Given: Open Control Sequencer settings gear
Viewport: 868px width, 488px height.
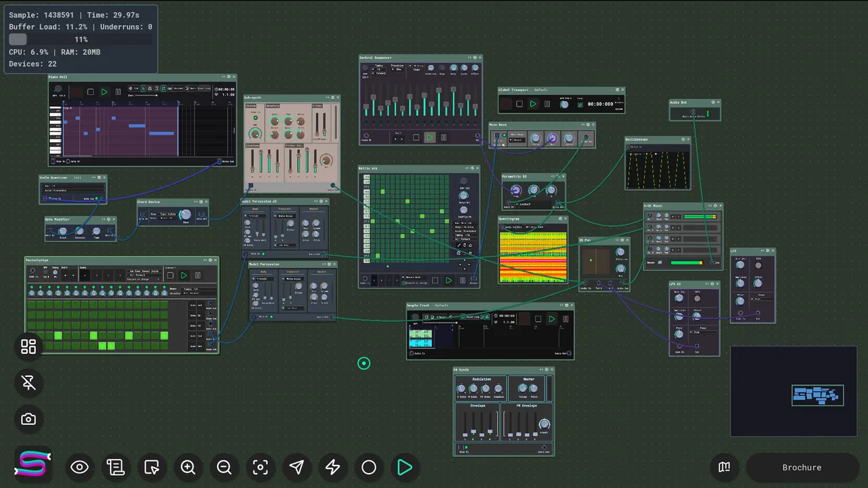Looking at the screenshot, I should click(x=475, y=58).
